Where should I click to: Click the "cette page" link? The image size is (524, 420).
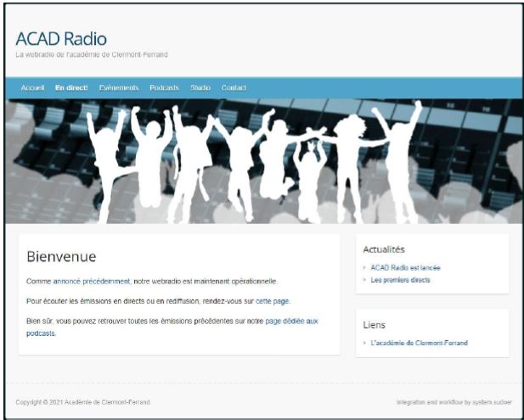273,300
